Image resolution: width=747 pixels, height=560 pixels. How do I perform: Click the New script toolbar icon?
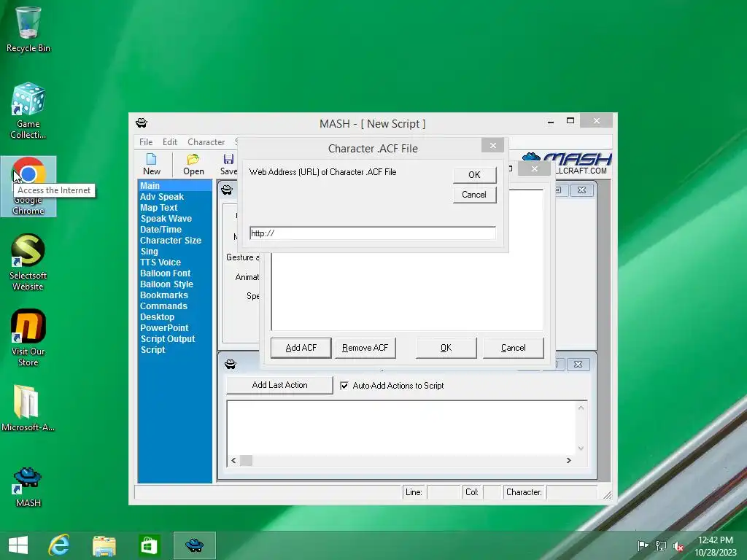coord(152,164)
